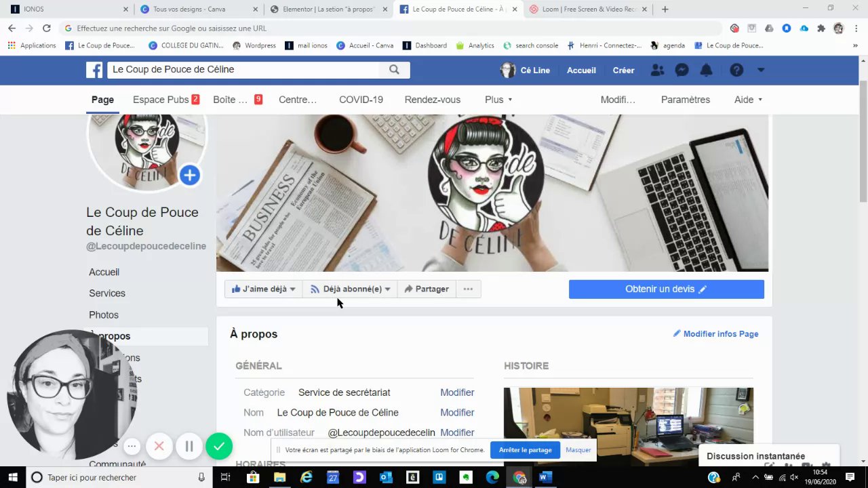Open the Chrome extensions puzzle icon

coord(821,28)
